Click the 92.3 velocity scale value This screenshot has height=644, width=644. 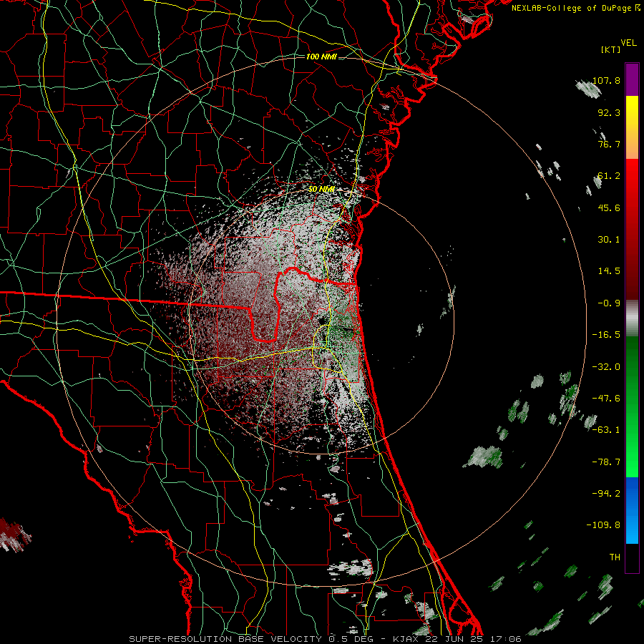point(609,112)
